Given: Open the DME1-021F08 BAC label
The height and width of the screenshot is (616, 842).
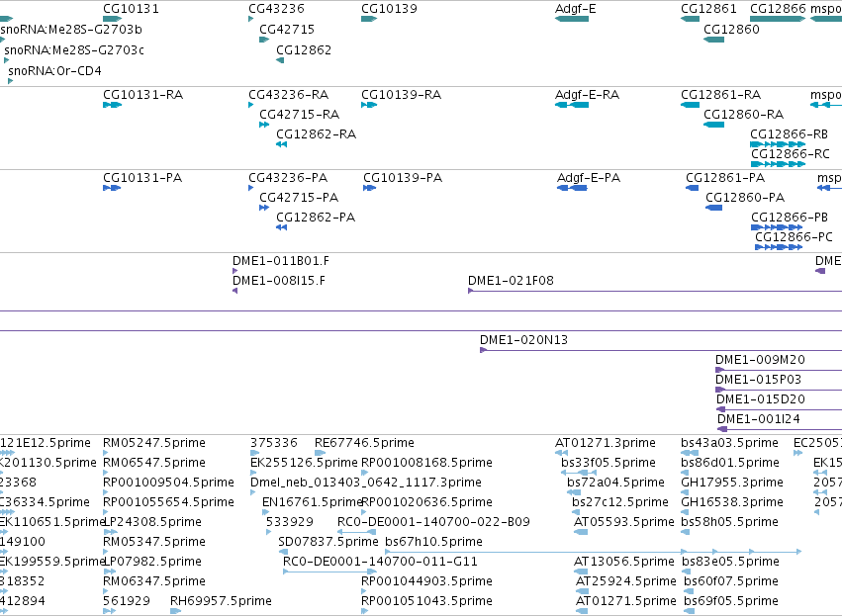Looking at the screenshot, I should (511, 281).
